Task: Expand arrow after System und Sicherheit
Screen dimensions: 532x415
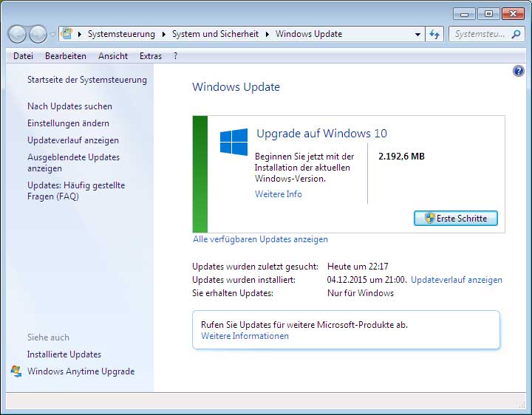Action: 267,34
